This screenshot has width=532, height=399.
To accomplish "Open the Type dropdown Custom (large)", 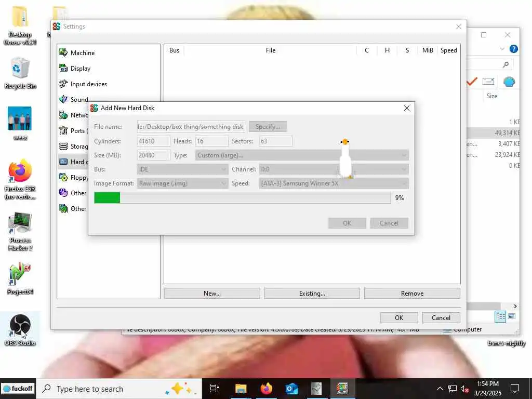I will (x=302, y=155).
